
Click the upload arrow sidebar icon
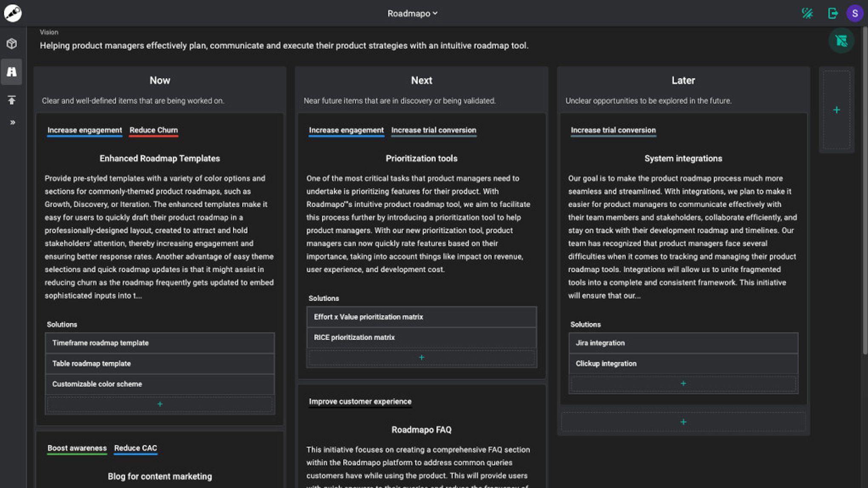tap(12, 100)
